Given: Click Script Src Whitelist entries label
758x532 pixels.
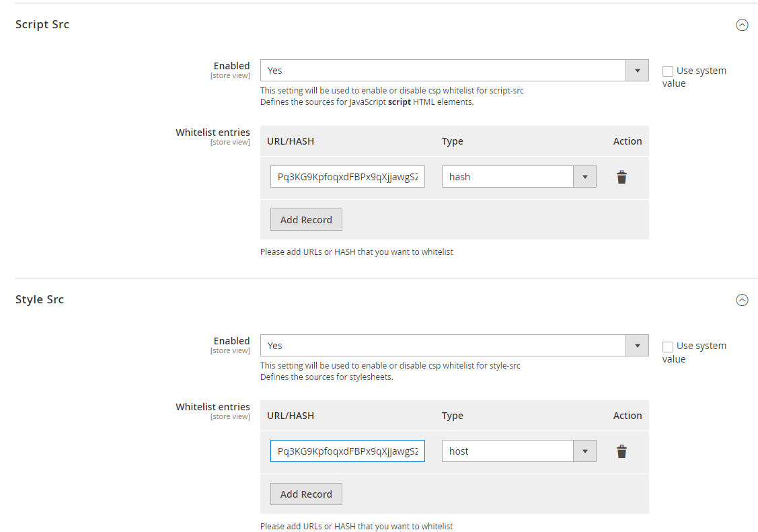Looking at the screenshot, I should pyautogui.click(x=213, y=132).
